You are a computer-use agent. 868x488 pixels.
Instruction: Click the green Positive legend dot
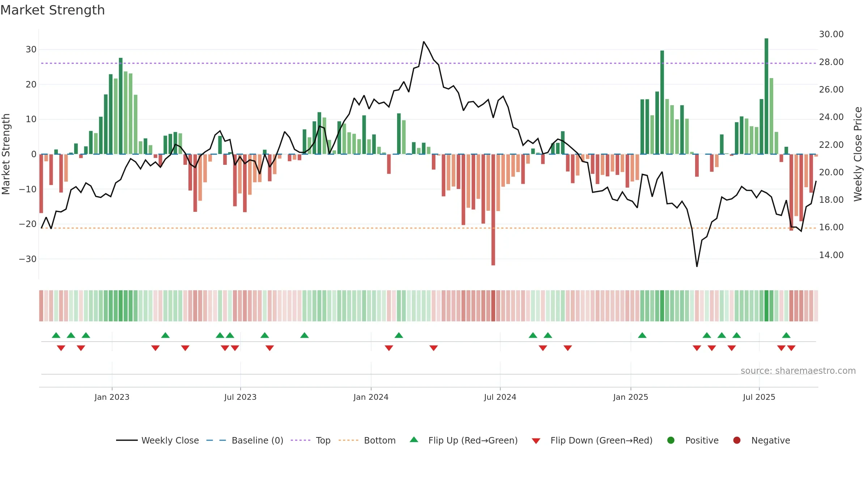click(x=671, y=440)
